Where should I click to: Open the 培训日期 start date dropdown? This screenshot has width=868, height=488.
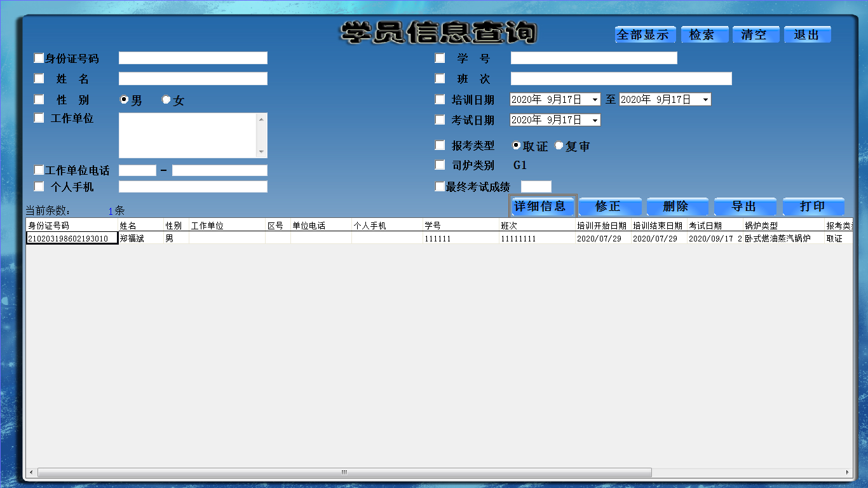[x=595, y=100]
